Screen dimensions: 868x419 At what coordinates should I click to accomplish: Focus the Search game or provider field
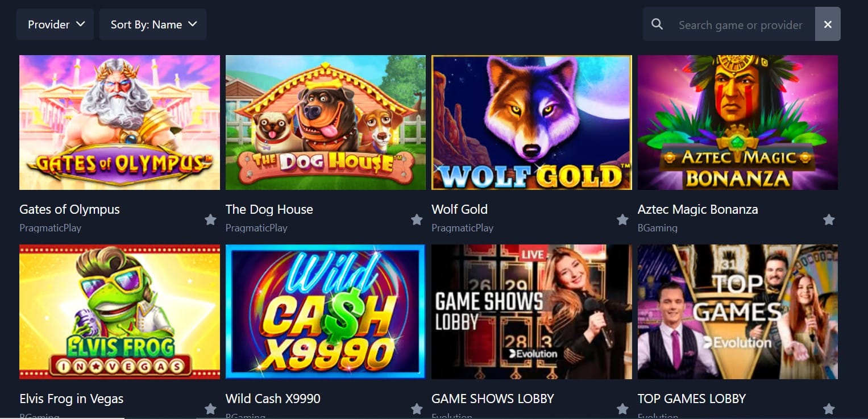(x=741, y=24)
